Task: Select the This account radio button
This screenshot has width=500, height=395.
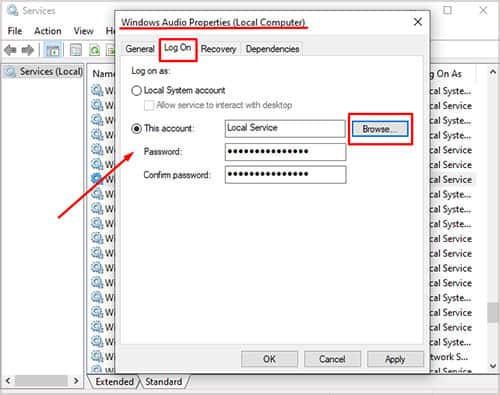Action: point(137,129)
